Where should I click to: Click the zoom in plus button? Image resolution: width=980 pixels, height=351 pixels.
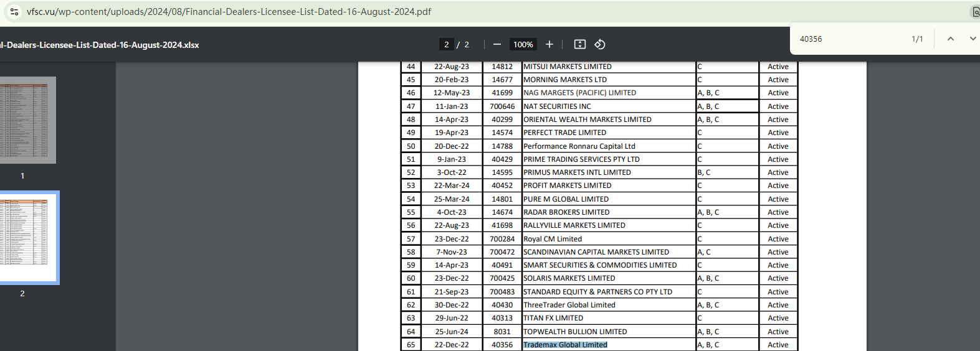549,44
